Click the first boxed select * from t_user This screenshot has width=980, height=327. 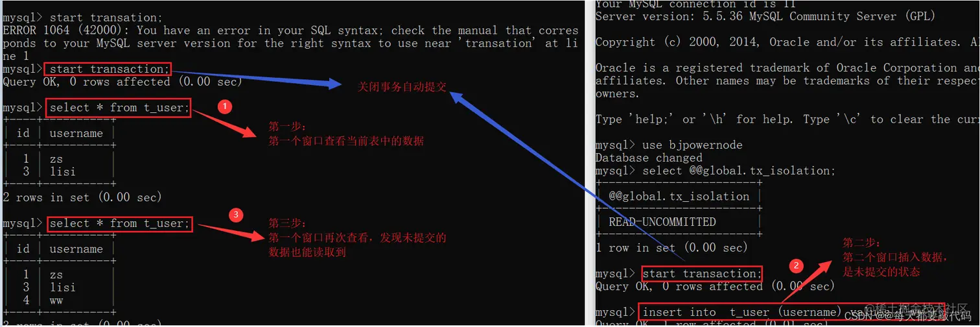point(119,108)
